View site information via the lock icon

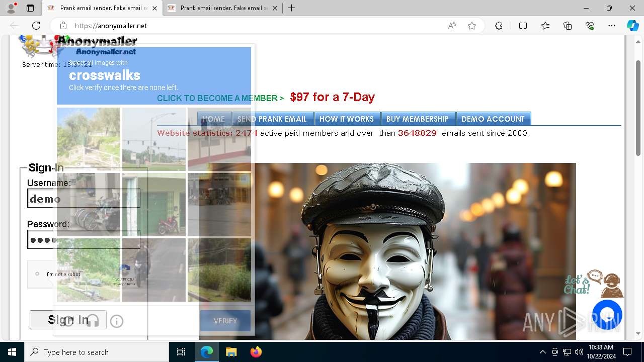click(x=63, y=26)
